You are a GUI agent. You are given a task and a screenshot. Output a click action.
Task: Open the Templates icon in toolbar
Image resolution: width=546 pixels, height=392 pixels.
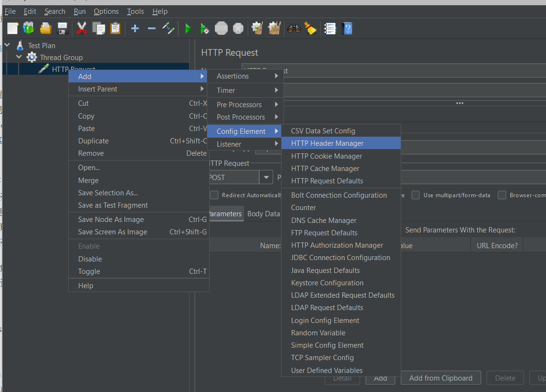click(x=29, y=28)
